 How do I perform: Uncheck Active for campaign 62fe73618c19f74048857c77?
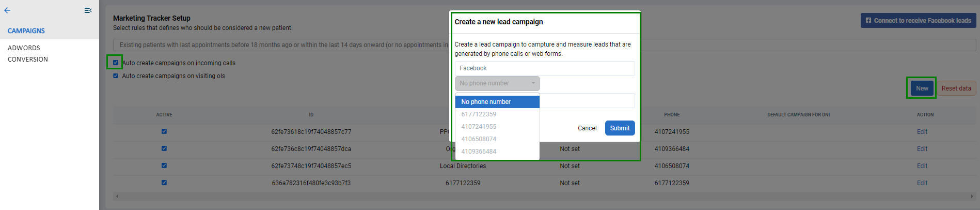pos(164,131)
